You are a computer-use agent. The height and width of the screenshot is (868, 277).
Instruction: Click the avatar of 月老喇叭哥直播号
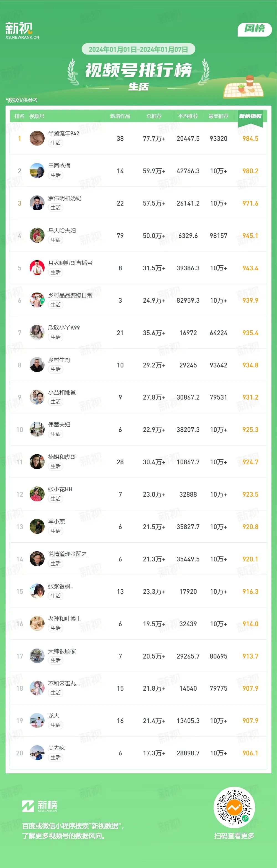pyautogui.click(x=37, y=268)
